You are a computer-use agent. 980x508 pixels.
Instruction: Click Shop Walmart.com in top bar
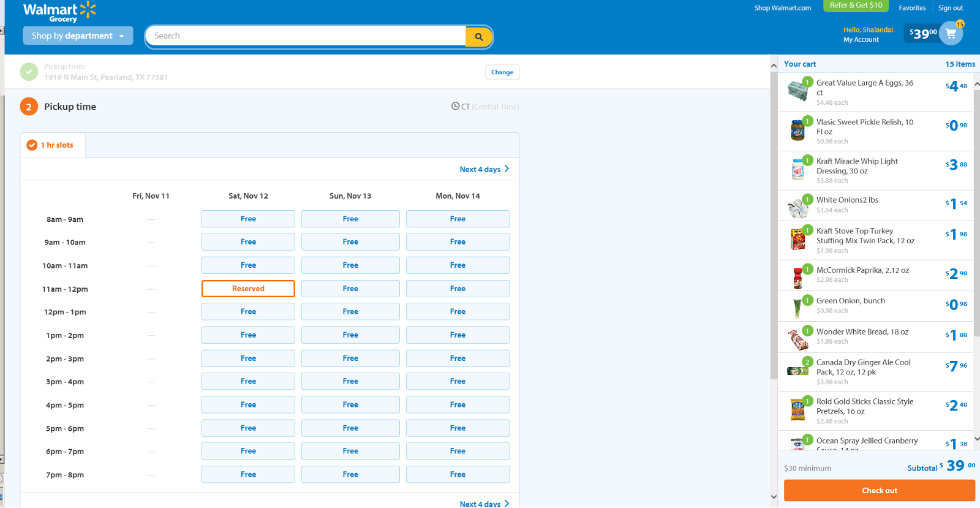pyautogui.click(x=782, y=8)
